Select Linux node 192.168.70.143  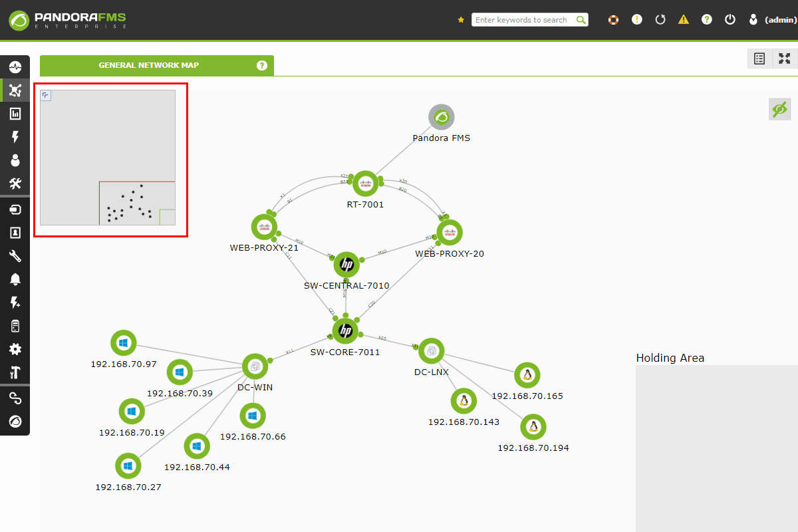tap(464, 401)
